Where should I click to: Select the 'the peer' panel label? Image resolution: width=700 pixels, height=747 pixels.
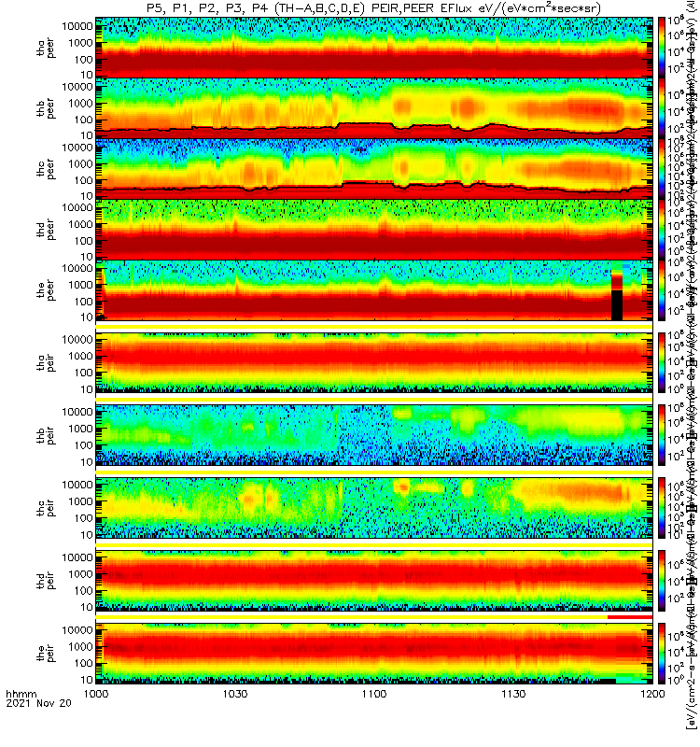click(x=46, y=290)
